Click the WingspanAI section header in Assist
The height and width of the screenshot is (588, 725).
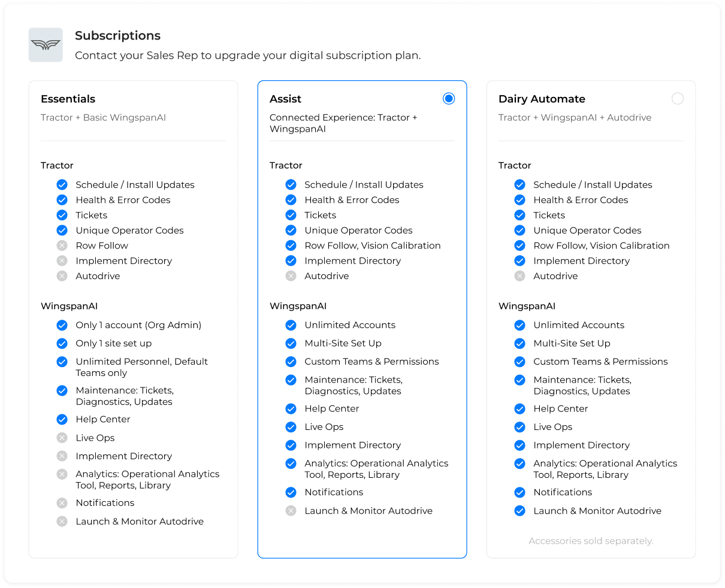point(298,306)
